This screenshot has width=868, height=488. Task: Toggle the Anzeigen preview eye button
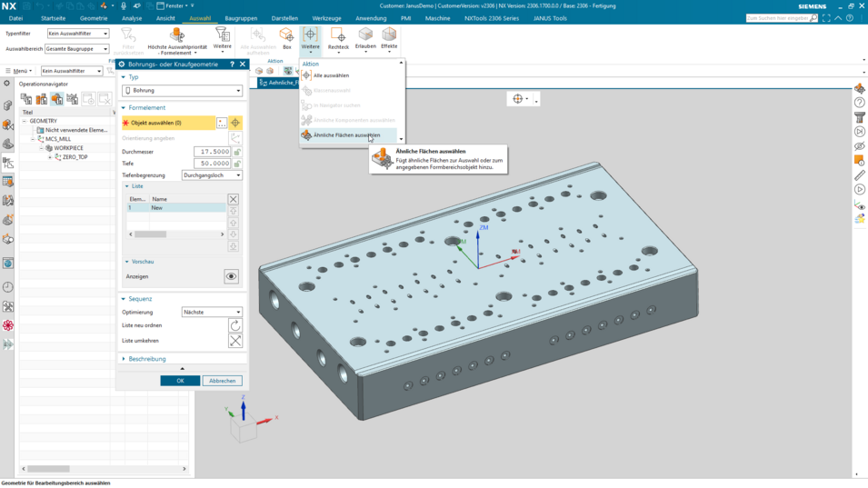click(232, 276)
